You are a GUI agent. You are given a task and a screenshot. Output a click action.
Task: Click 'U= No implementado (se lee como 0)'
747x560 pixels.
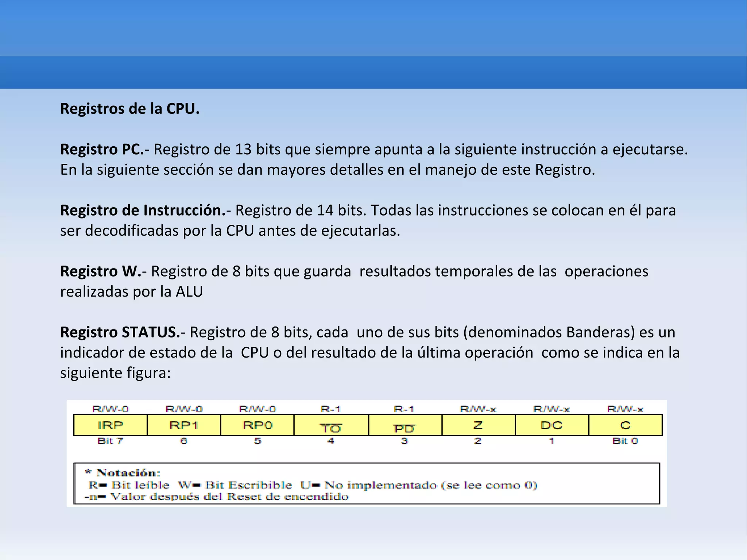click(x=419, y=485)
